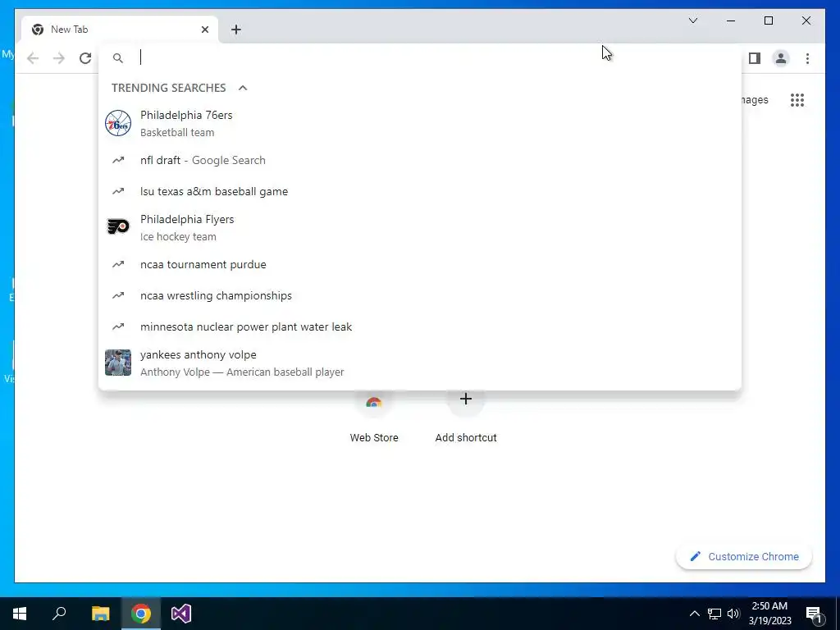This screenshot has width=840, height=630.
Task: Click in the address bar field
Action: pos(421,58)
